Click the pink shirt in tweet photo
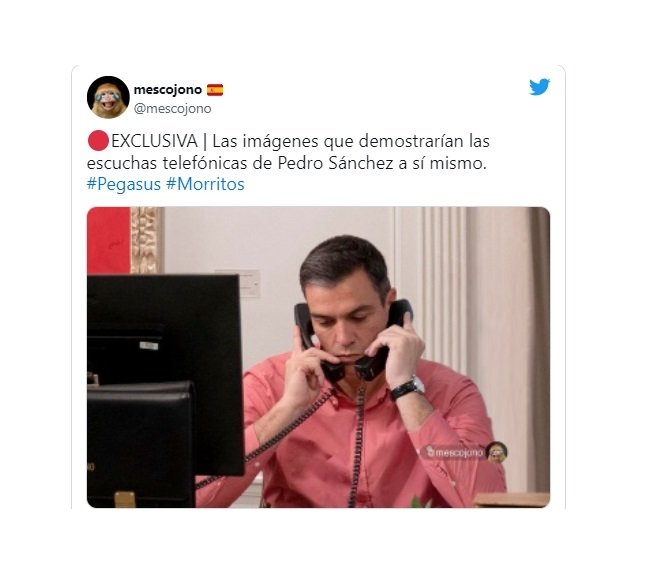The width and height of the screenshot is (650, 571). coord(373,440)
